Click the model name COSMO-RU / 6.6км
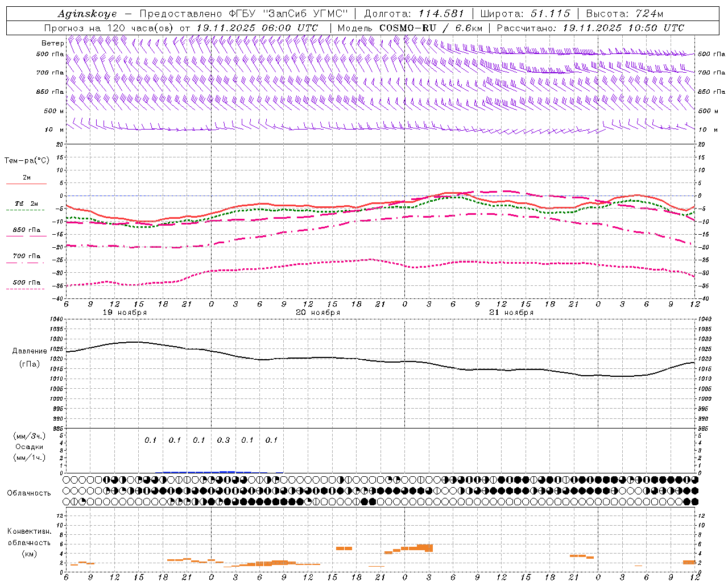This screenshot has height=582, width=728. [431, 28]
